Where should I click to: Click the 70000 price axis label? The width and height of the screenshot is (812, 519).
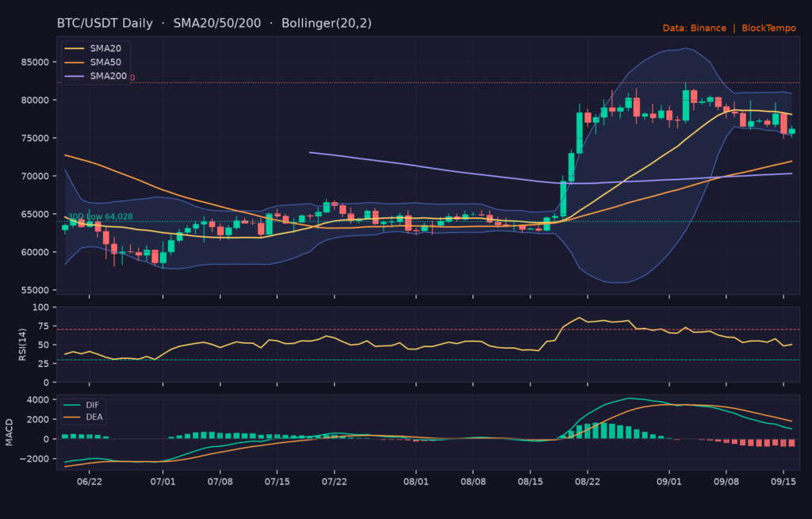(35, 176)
